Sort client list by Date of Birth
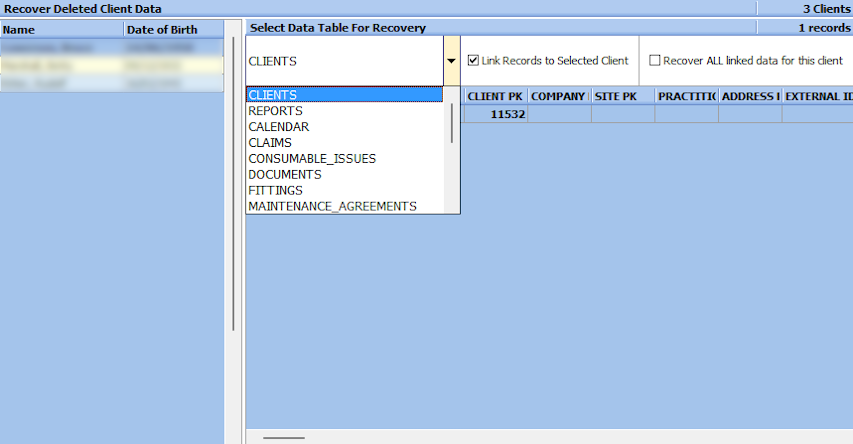The width and height of the screenshot is (853, 444). (x=174, y=29)
